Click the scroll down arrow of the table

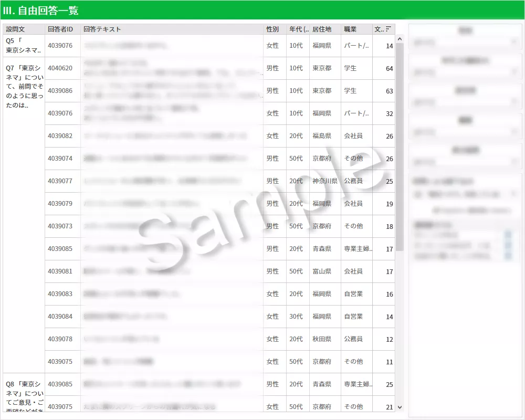click(400, 407)
